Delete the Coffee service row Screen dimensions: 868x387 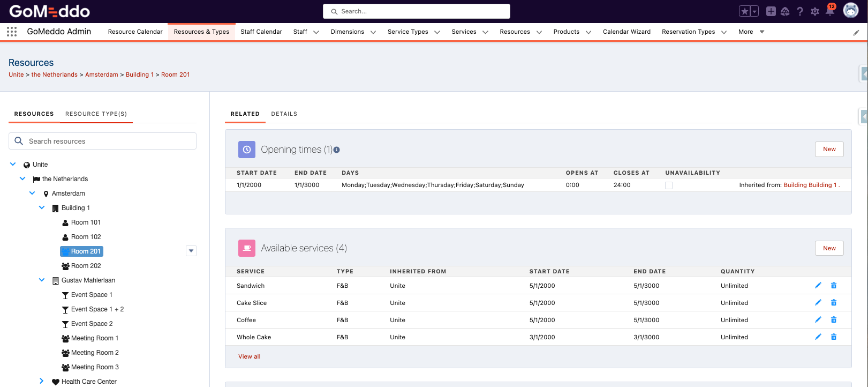(833, 320)
